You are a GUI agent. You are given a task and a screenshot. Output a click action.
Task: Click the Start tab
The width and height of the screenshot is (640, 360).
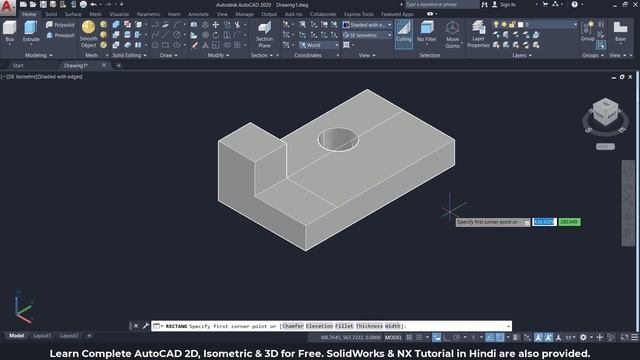click(18, 65)
